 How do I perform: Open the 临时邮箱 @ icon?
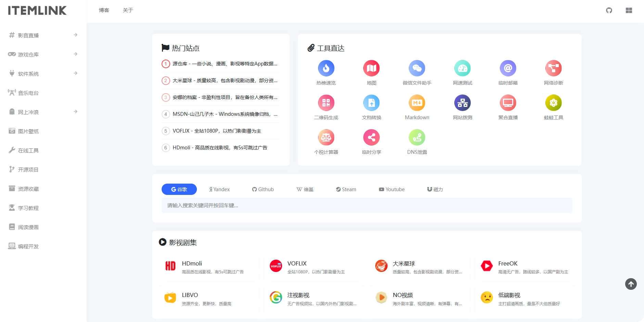pyautogui.click(x=508, y=69)
